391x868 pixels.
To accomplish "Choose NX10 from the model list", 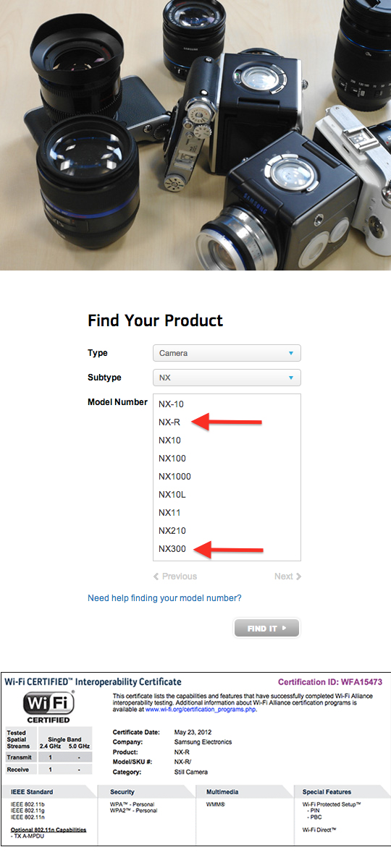I will pyautogui.click(x=169, y=441).
